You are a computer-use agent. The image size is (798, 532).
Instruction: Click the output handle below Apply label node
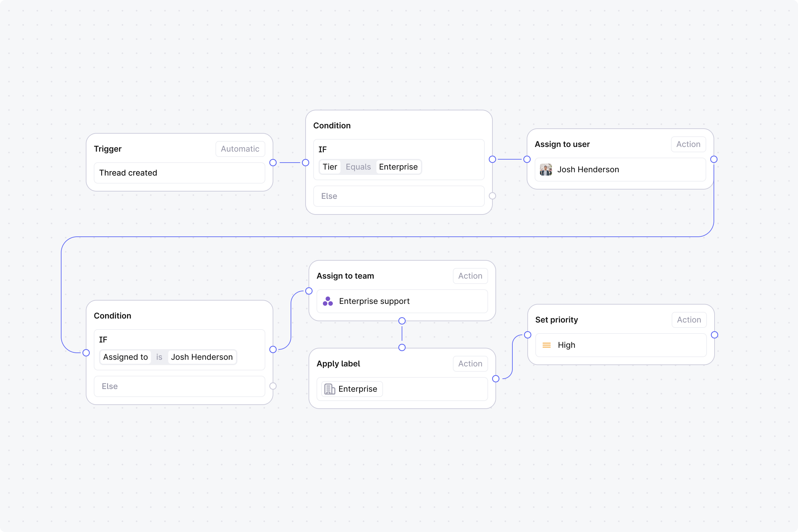pos(402,347)
